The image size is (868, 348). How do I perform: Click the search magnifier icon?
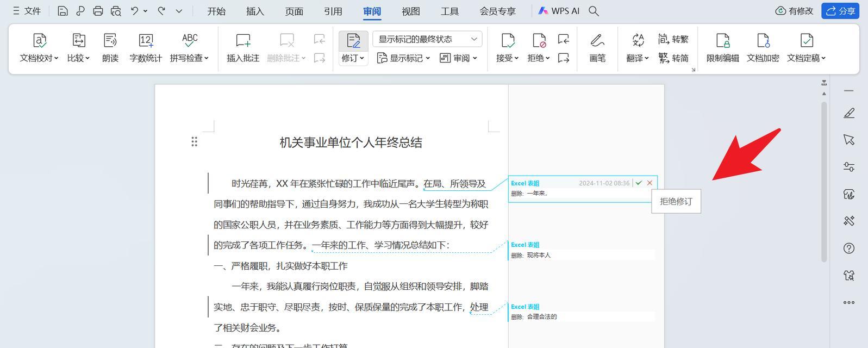(x=594, y=11)
